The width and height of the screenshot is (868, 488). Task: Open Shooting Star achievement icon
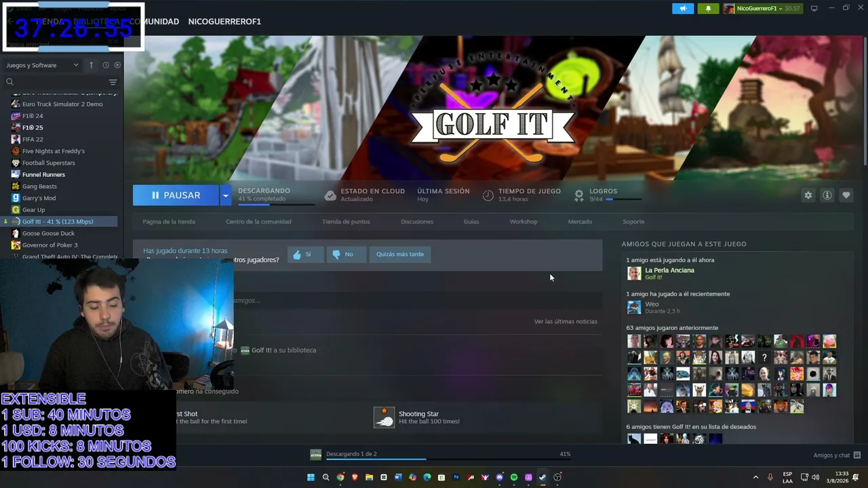(384, 418)
